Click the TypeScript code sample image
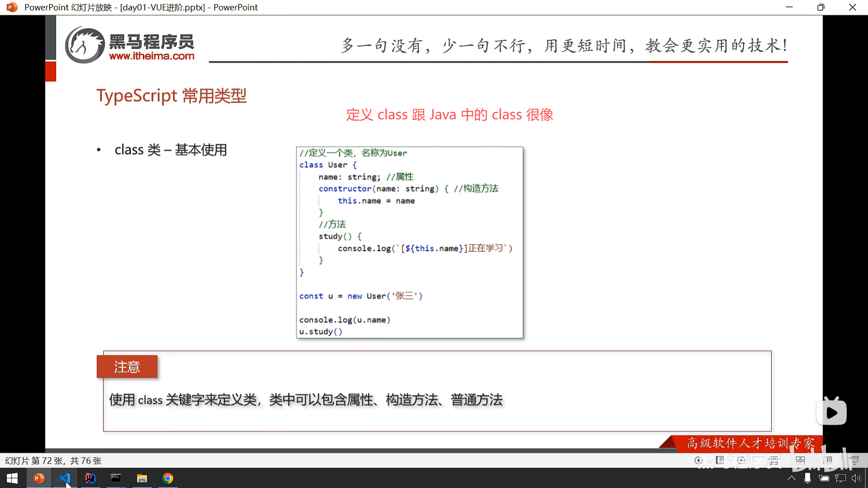The image size is (868, 488). pyautogui.click(x=410, y=242)
